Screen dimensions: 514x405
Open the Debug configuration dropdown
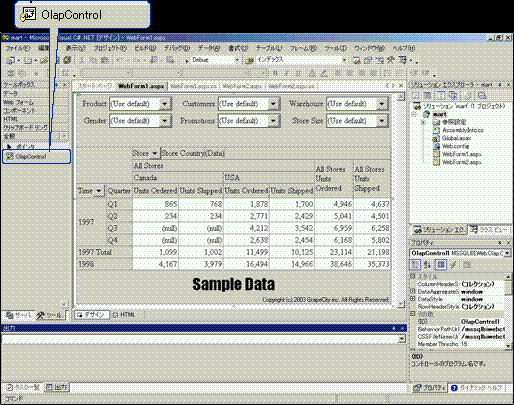pyautogui.click(x=237, y=60)
